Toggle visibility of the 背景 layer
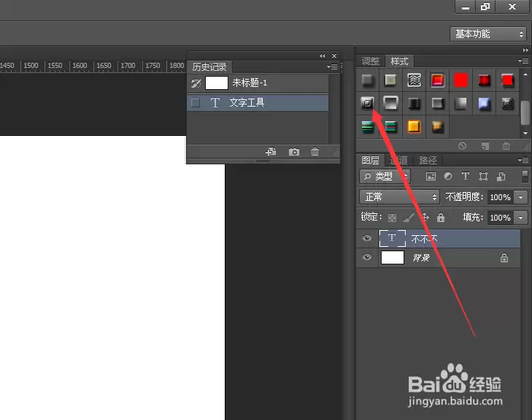 pyautogui.click(x=367, y=257)
